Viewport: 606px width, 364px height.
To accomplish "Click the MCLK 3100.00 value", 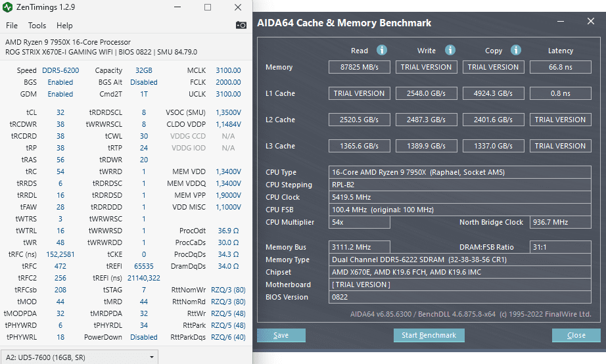I will click(228, 70).
